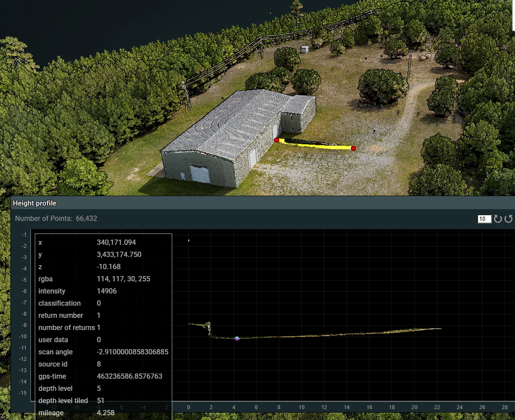Click the Number of Points 66,432 text
Viewport: 515px width, 420px height.
(56, 218)
